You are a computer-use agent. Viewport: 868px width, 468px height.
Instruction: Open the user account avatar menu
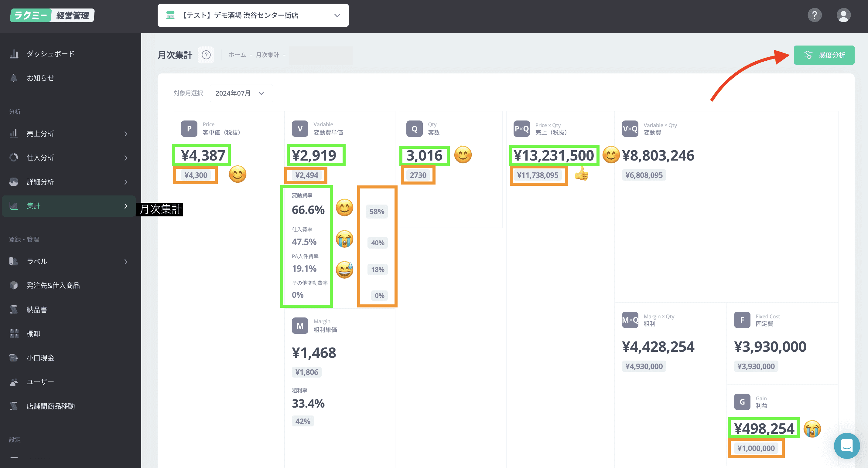pyautogui.click(x=843, y=15)
